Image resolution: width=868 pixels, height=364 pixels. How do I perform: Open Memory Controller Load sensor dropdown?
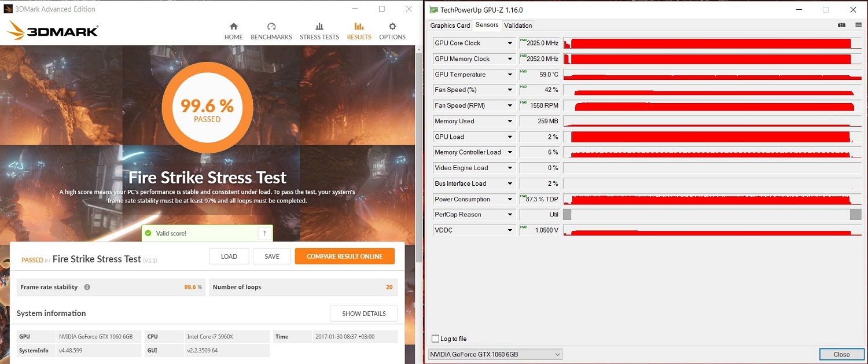click(x=510, y=153)
